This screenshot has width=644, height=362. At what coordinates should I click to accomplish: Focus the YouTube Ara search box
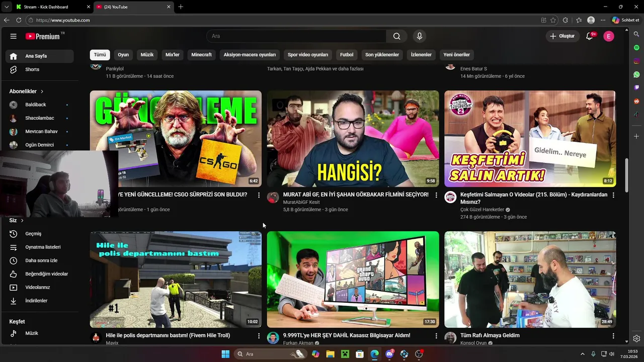tap(296, 36)
